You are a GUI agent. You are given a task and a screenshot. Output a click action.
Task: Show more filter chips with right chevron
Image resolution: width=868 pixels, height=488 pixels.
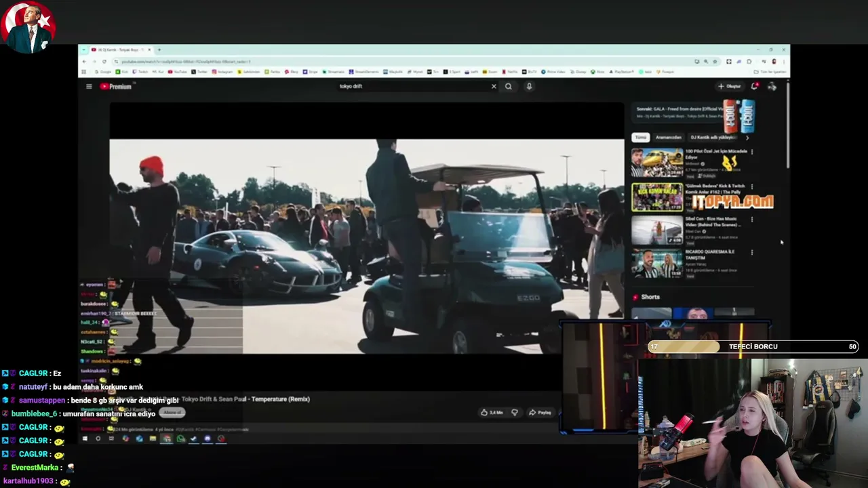pos(747,138)
